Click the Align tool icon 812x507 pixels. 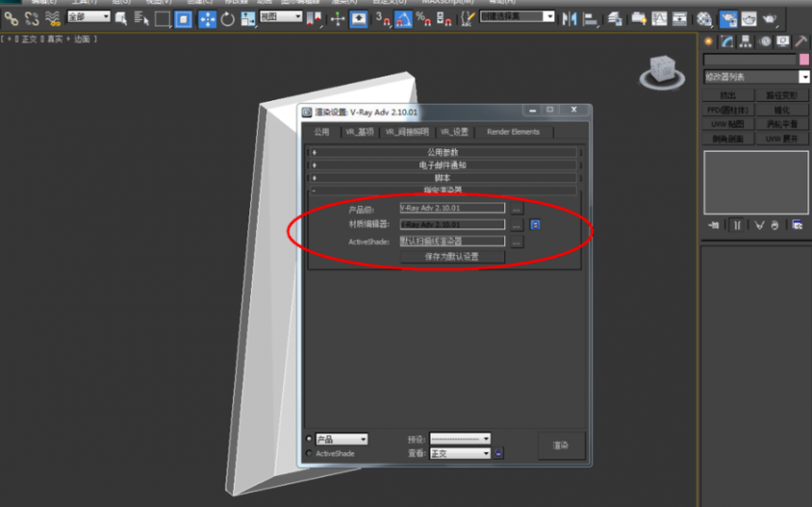tap(590, 20)
